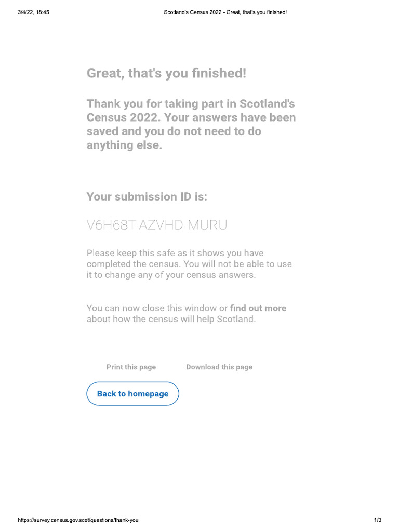This screenshot has height=532, width=399.
Task: Click the survey.census.gov.scot URL in the footer
Action: coord(78,520)
